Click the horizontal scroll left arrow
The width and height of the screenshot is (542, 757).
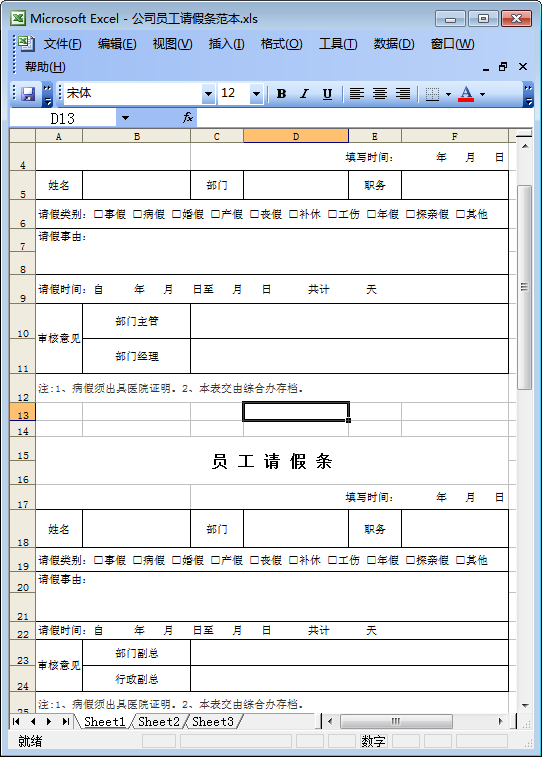point(330,721)
